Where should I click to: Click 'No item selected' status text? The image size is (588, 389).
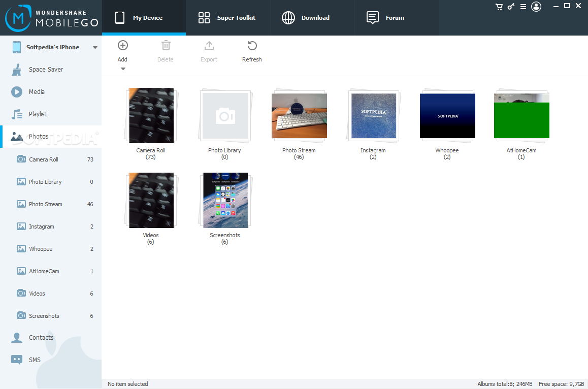point(128,384)
